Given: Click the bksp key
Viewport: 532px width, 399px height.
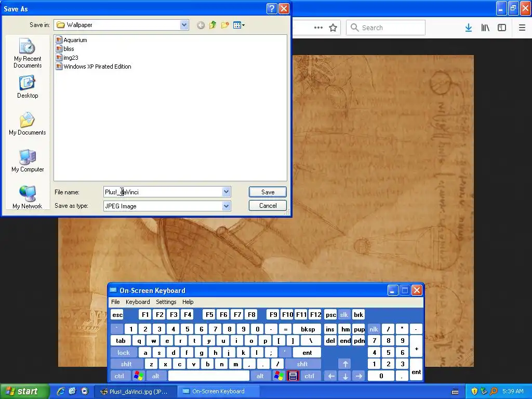Looking at the screenshot, I should pyautogui.click(x=308, y=329).
